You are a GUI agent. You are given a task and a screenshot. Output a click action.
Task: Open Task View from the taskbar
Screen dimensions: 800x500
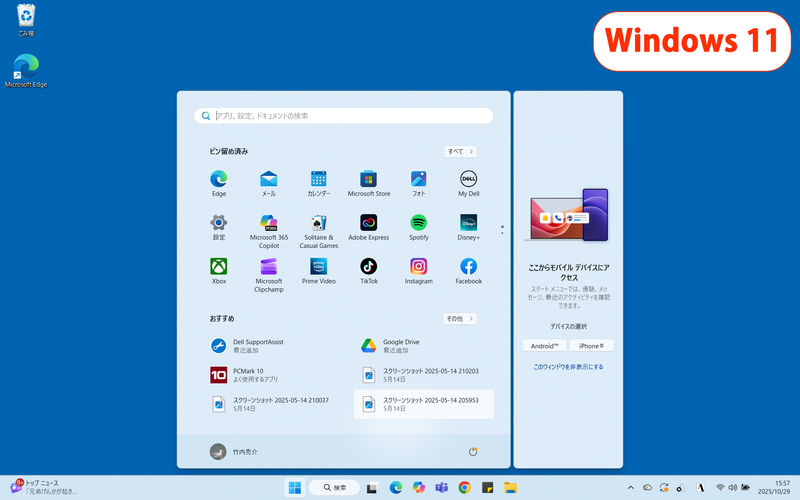pyautogui.click(x=372, y=488)
